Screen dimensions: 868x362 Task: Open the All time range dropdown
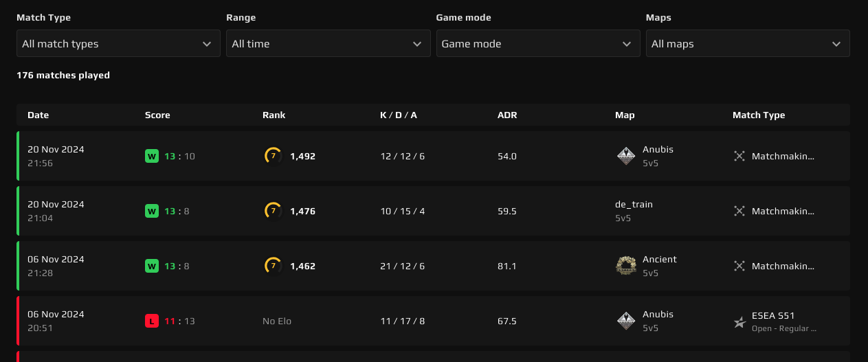click(x=326, y=43)
